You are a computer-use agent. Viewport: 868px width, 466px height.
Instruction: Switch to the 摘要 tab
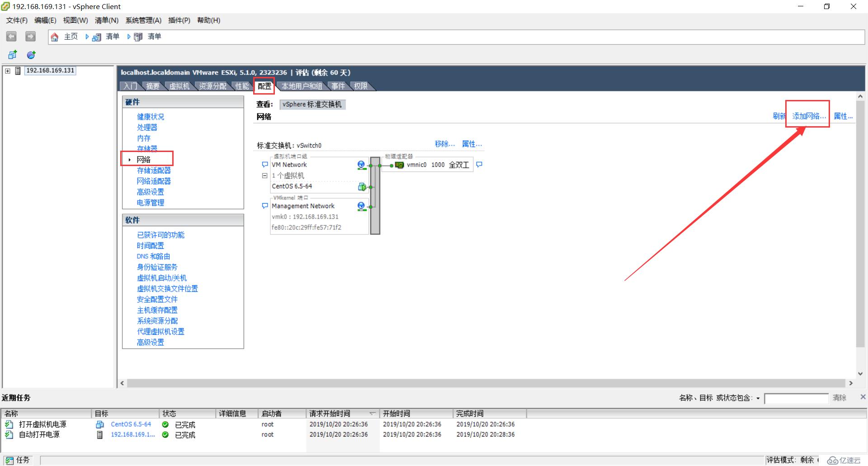click(153, 86)
